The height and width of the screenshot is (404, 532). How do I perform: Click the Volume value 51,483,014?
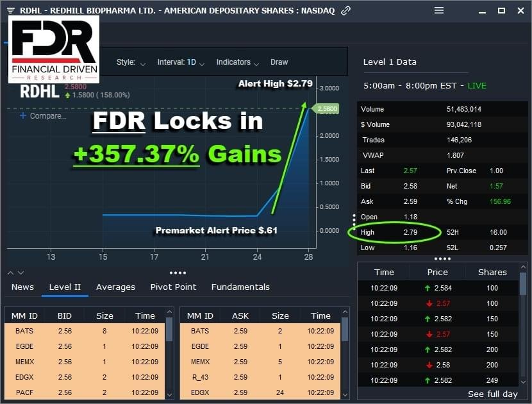pos(464,109)
